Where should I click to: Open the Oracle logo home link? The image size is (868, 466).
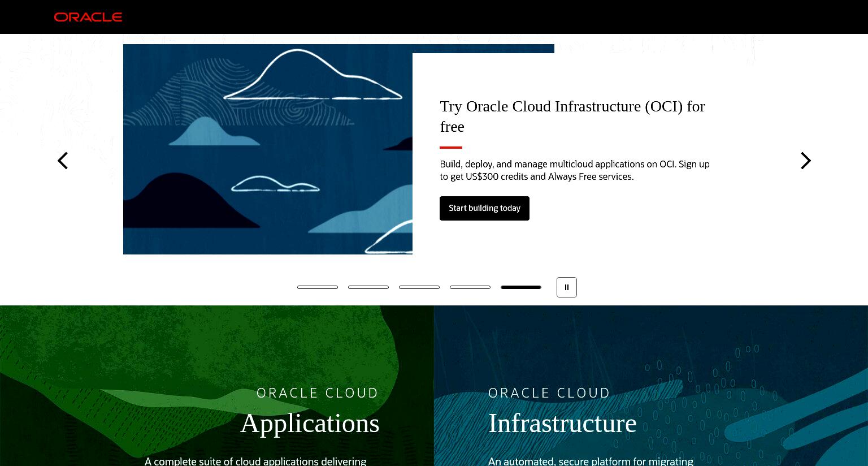pos(88,17)
